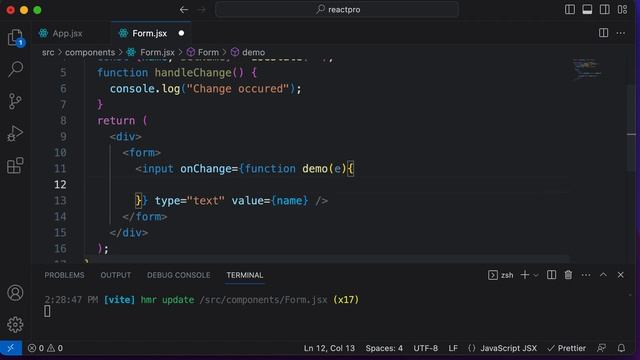Open the Source Control view
Viewport: 640px width, 360px height.
(15, 101)
